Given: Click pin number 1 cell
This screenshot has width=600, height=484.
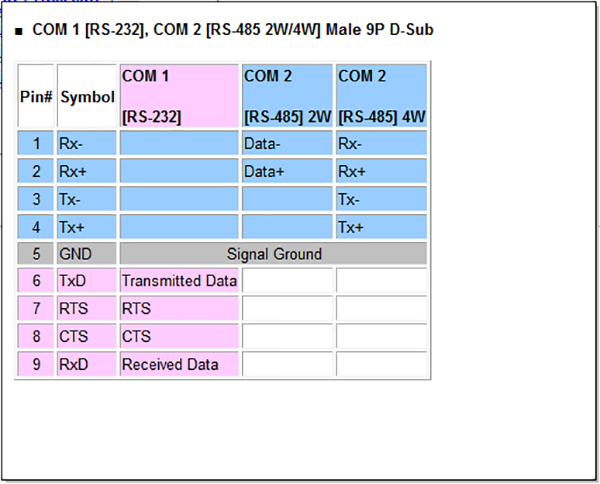Looking at the screenshot, I should (36, 143).
